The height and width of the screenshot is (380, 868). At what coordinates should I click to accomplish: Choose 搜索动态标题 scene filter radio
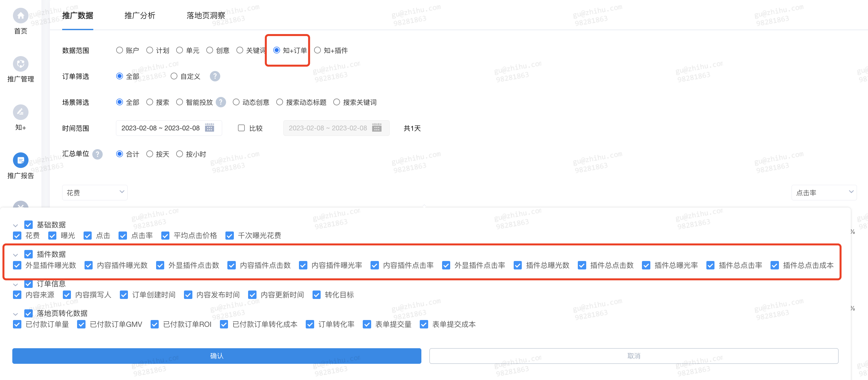280,102
